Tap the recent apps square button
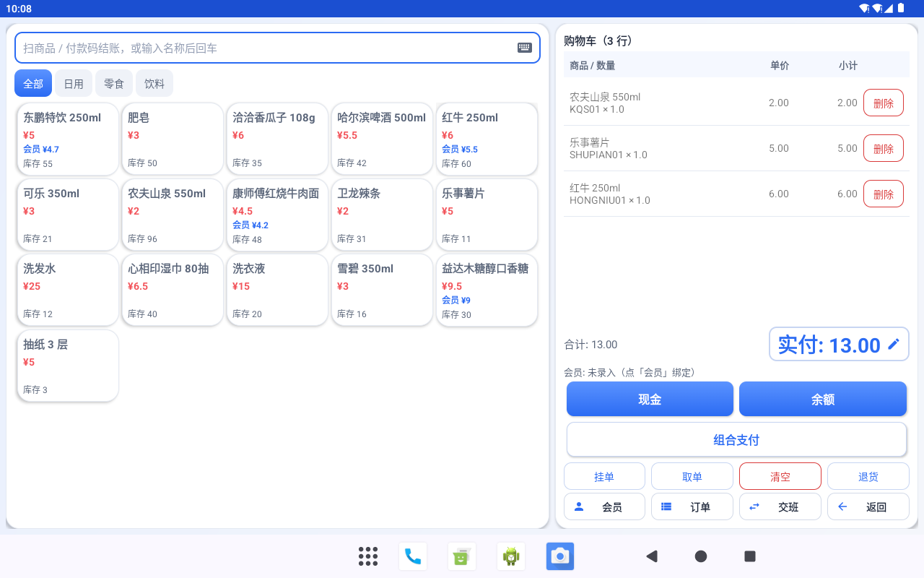The image size is (924, 578). (750, 556)
